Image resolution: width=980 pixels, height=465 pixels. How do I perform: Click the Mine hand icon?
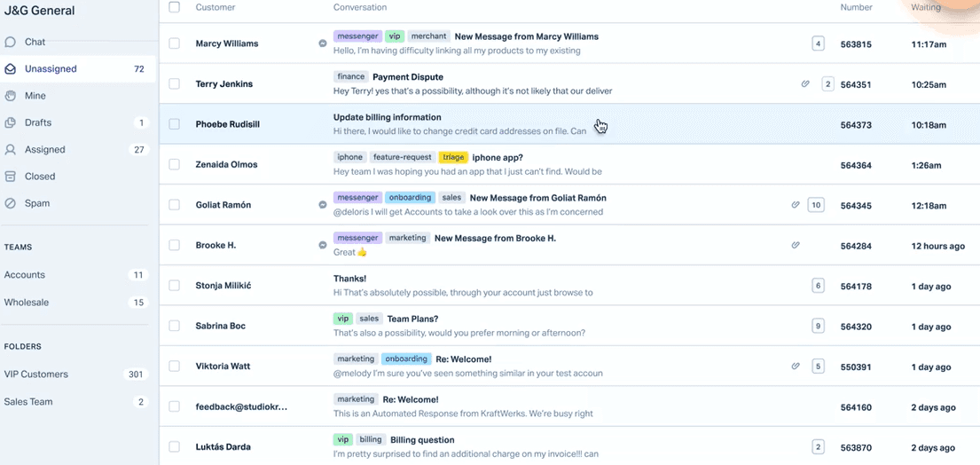coord(10,96)
